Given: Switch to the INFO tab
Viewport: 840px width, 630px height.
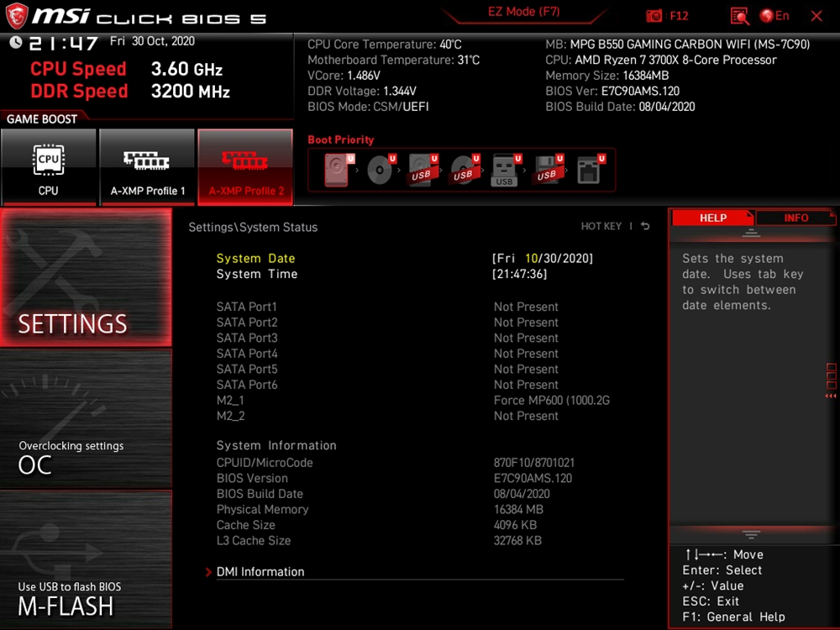Looking at the screenshot, I should [x=795, y=218].
